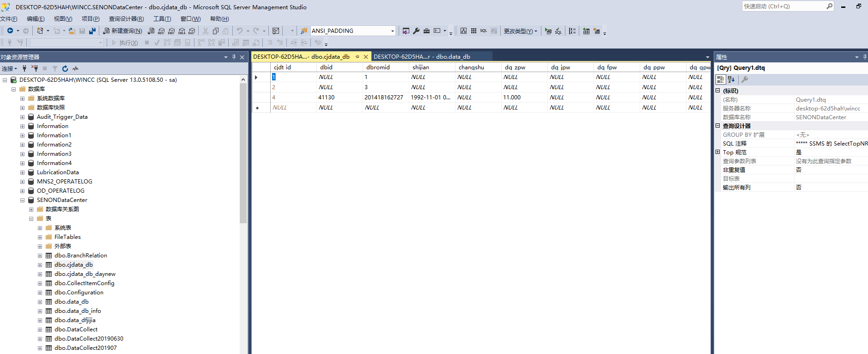Refresh the Object Explorer tree
The image size is (868, 354).
coord(65,68)
